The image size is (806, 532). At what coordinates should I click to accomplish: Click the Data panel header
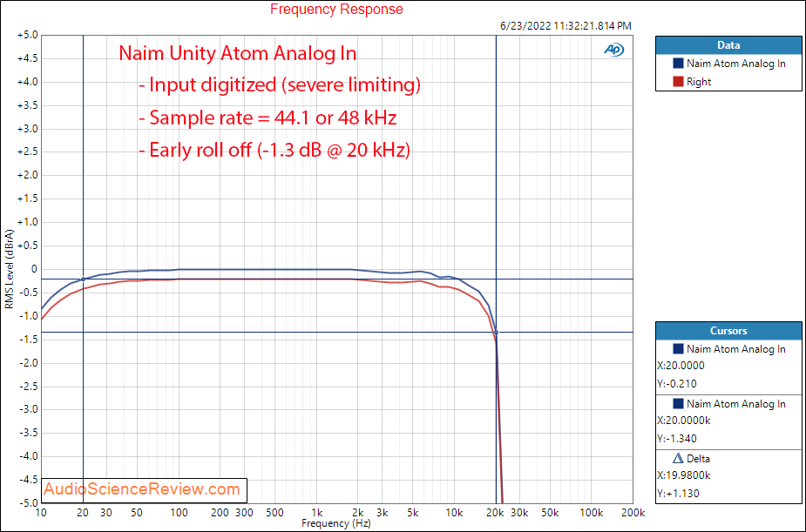(728, 45)
